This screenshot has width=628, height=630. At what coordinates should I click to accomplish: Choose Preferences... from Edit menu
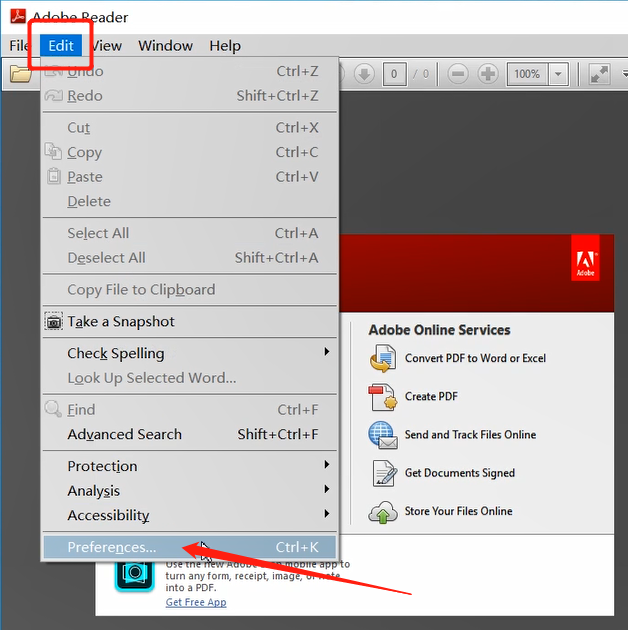[189, 547]
